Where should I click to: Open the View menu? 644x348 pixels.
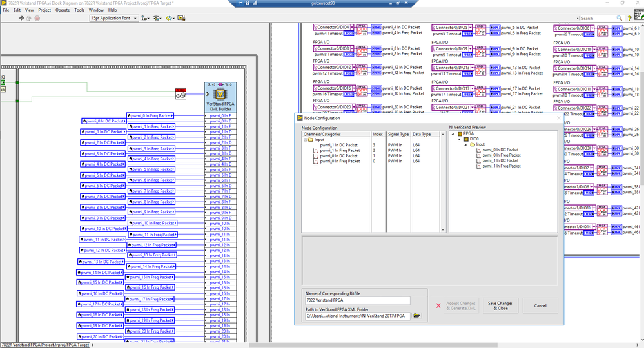coord(30,10)
